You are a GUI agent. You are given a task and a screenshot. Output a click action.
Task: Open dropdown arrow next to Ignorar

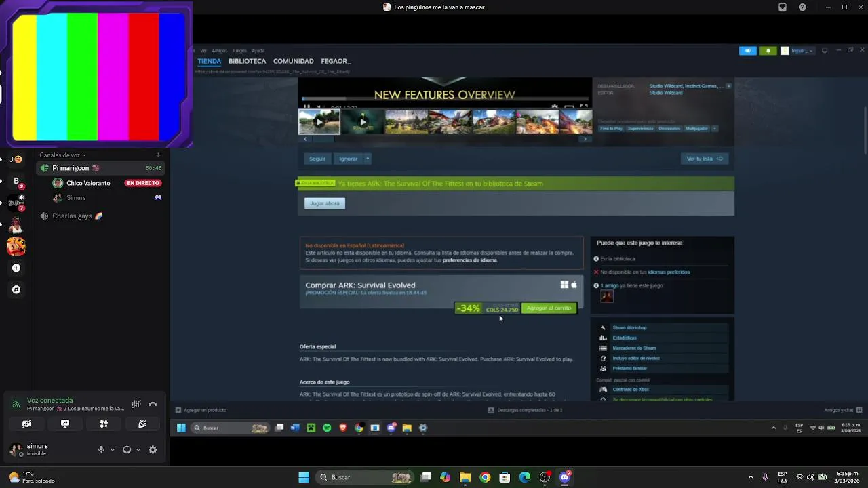[x=368, y=159]
